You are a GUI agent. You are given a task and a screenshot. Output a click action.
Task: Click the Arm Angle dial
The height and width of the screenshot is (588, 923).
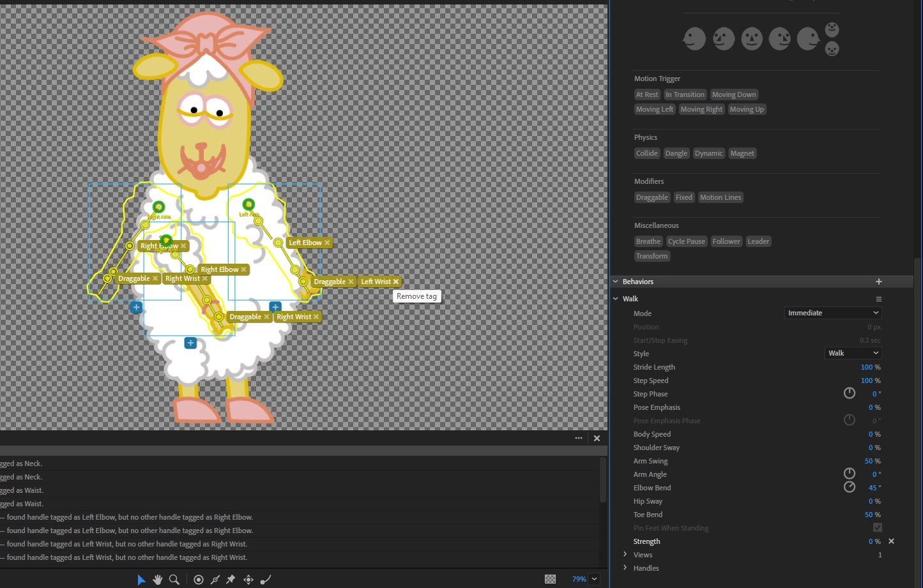pyautogui.click(x=850, y=474)
